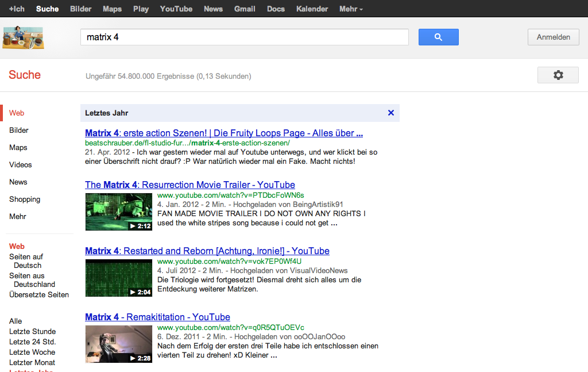Open Gmail from the top bar
This screenshot has width=588, height=372.
[245, 9]
